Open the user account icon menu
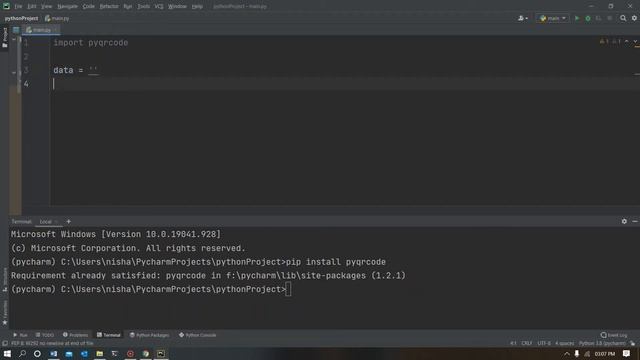The image size is (640, 360). pos(522,18)
